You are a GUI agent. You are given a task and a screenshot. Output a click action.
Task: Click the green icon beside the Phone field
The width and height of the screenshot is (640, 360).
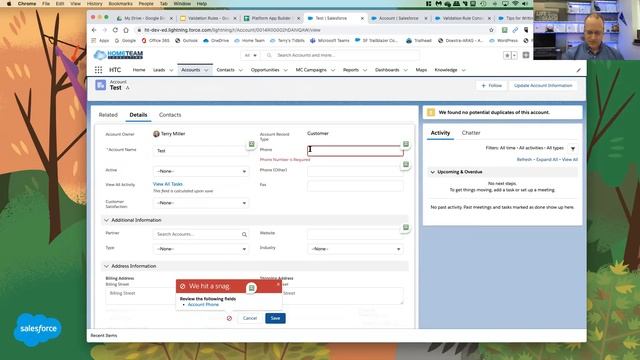coord(406,144)
